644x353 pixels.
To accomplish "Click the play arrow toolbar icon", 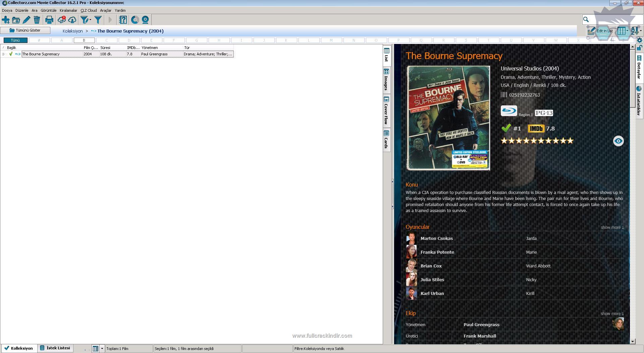I will (110, 20).
